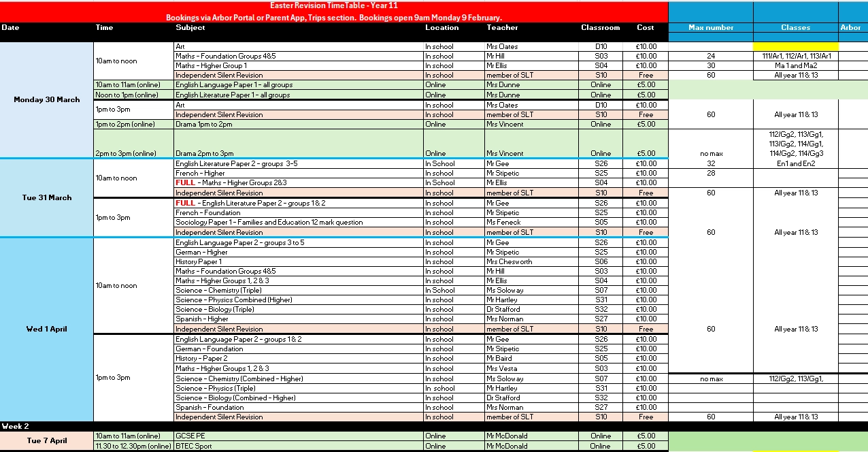The image size is (868, 452).
Task: Select the Teacher column header
Action: tap(502, 28)
